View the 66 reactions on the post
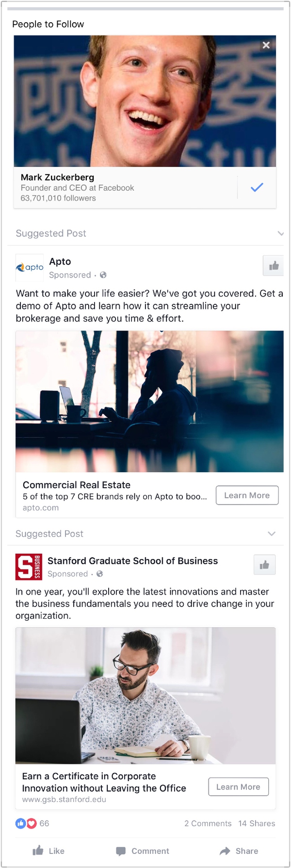The width and height of the screenshot is (291, 868). (32, 823)
